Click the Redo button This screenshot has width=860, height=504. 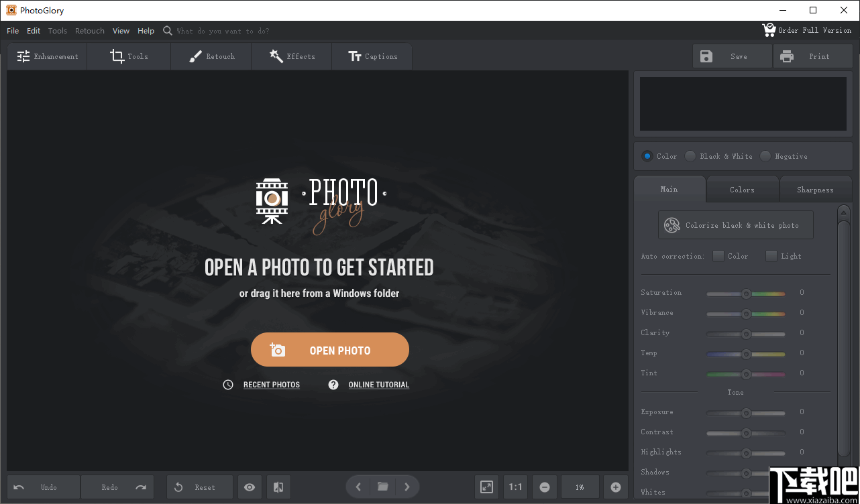[x=118, y=487]
